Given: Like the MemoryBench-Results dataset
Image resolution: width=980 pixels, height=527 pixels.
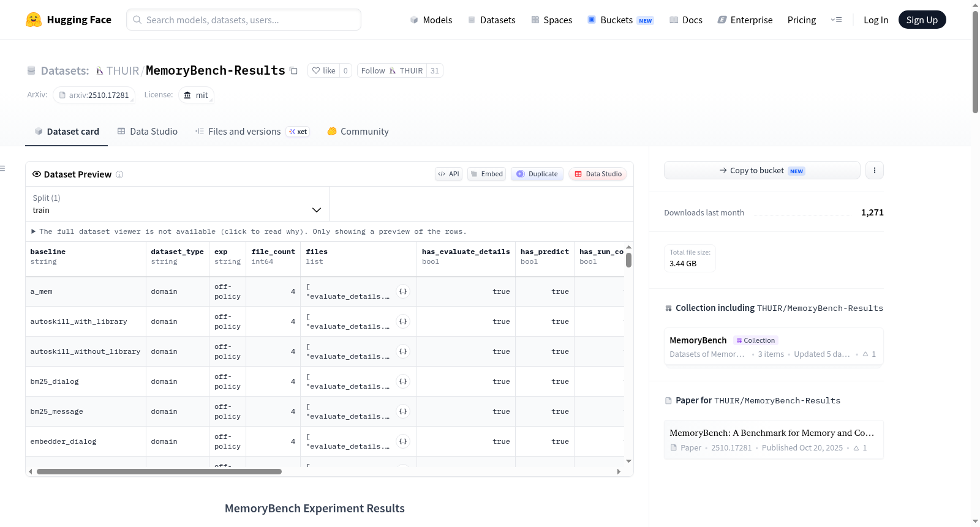Looking at the screenshot, I should (x=323, y=70).
